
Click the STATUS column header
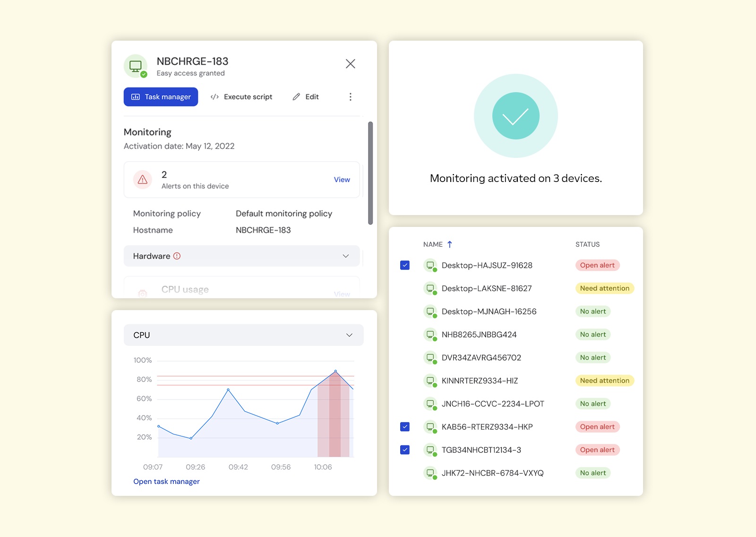point(587,244)
